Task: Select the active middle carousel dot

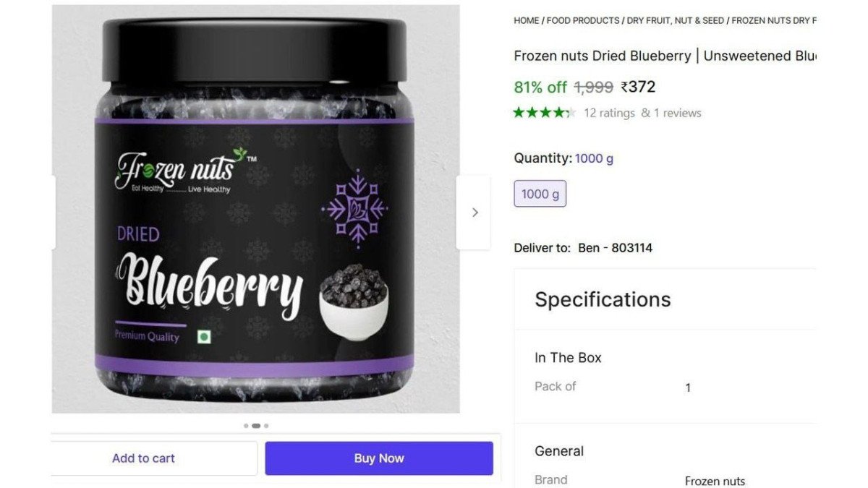Action: [256, 426]
